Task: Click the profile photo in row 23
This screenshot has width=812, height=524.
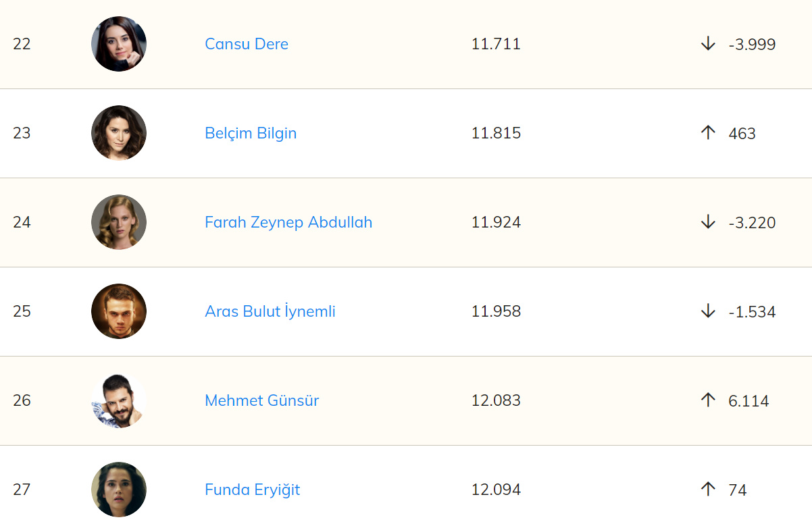Action: tap(119, 133)
